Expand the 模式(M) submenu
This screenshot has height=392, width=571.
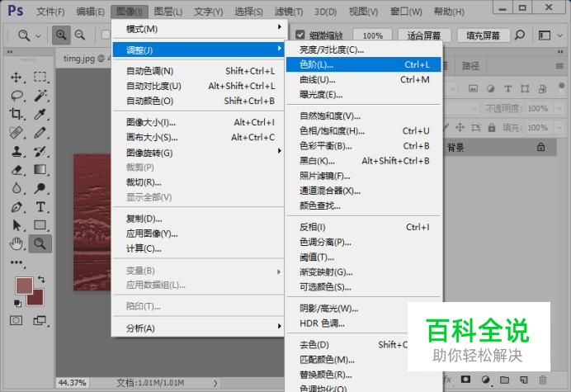click(x=199, y=29)
